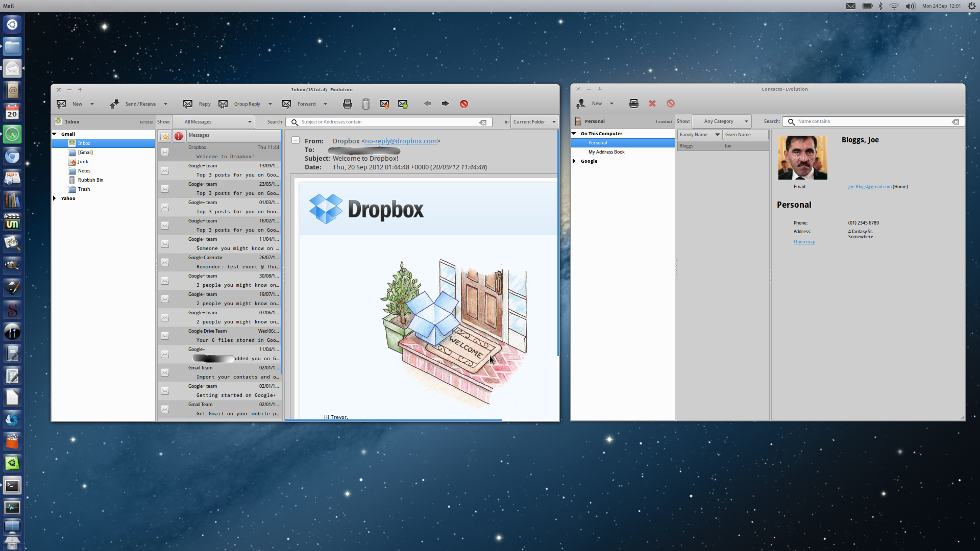
Task: Open the New mail dropdown arrow
Action: 92,104
